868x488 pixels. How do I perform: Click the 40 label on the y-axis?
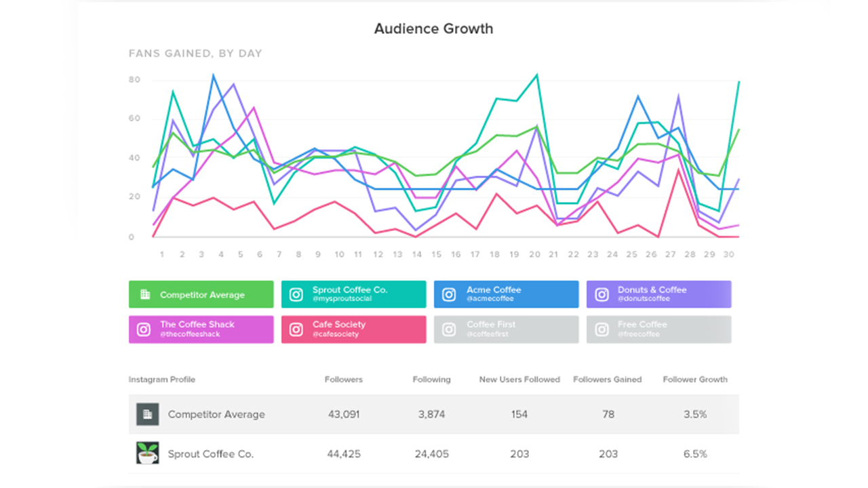pos(134,158)
